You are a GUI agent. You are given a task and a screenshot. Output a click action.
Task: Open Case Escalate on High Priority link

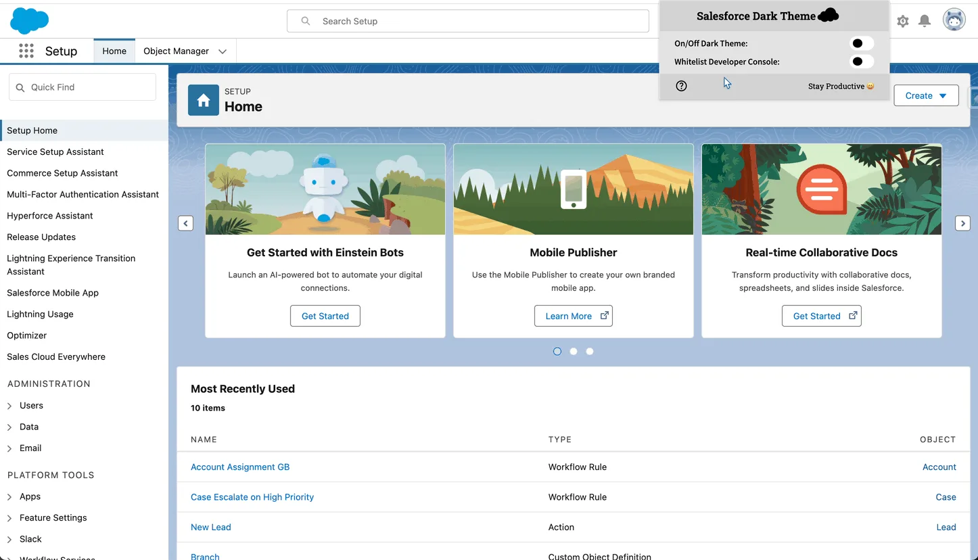[252, 497]
